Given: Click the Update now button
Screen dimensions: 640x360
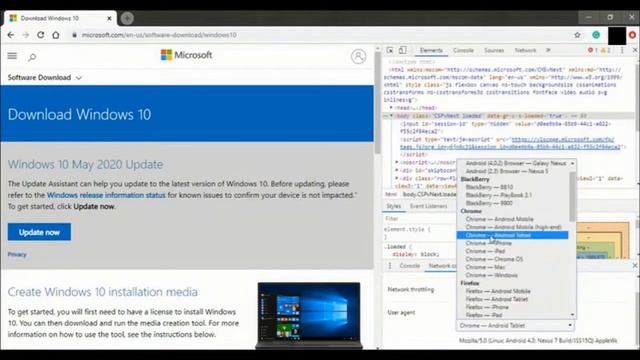Looking at the screenshot, I should coord(39,232).
